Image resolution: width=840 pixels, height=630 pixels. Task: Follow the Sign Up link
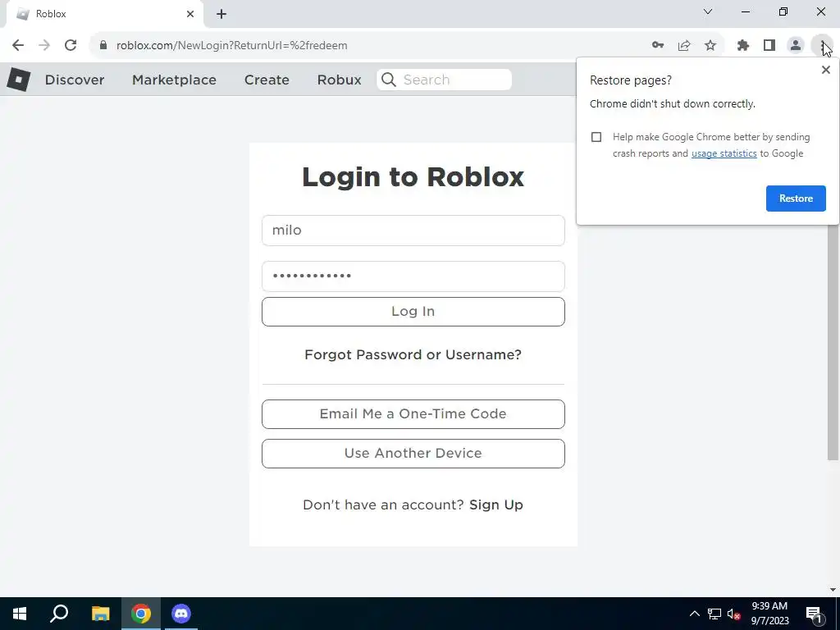(496, 504)
